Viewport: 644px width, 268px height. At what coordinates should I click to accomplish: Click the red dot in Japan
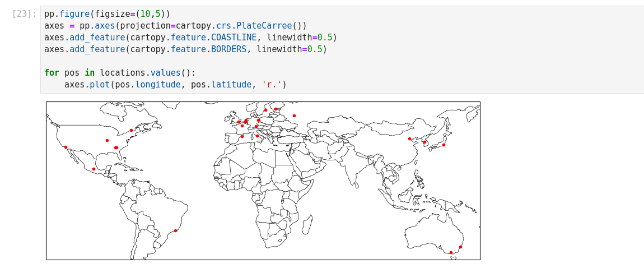click(x=444, y=145)
